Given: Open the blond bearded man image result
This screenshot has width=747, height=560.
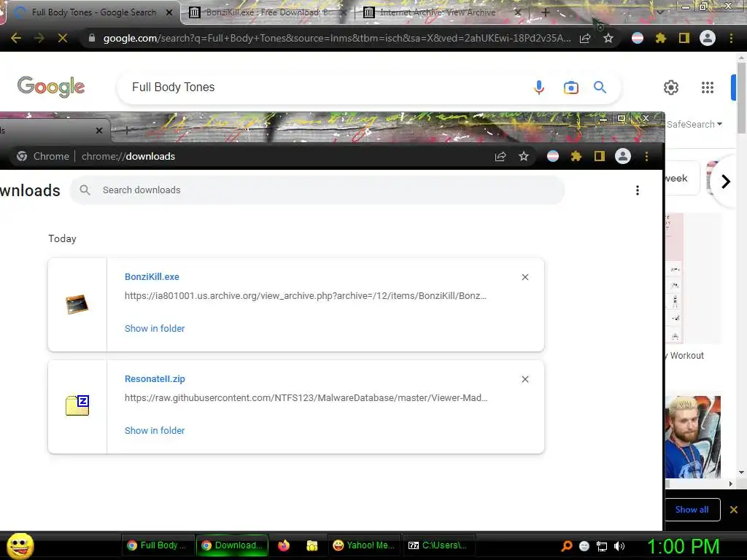Looking at the screenshot, I should [693, 437].
